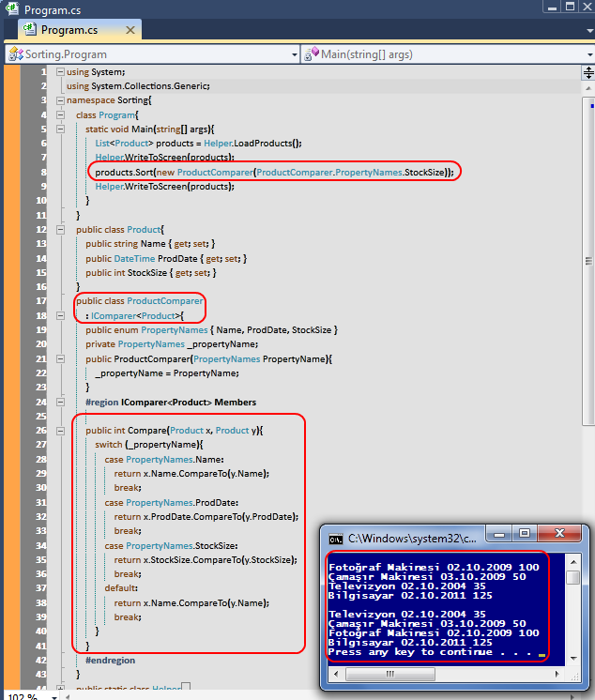
Task: Expand the collapsed Helper class at bottom
Action: pyautogui.click(x=61, y=690)
